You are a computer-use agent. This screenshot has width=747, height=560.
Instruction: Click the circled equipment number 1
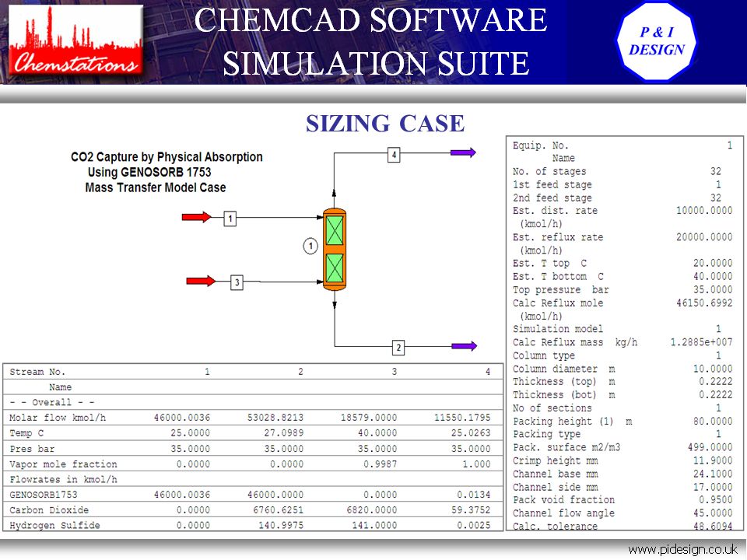[310, 247]
